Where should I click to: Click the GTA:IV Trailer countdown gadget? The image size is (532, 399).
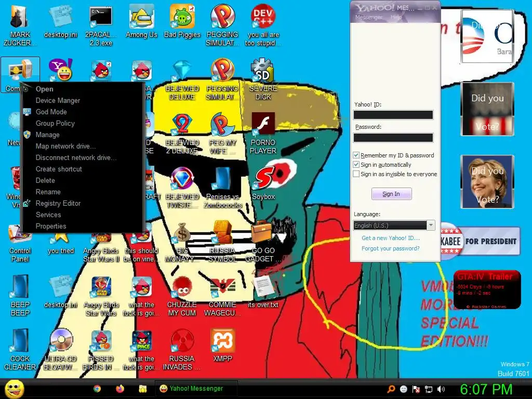click(x=487, y=289)
